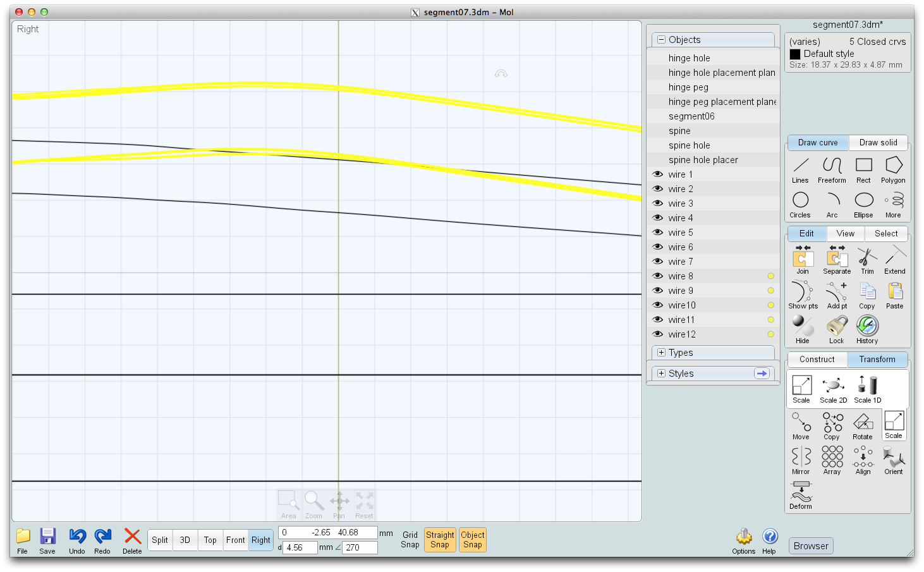This screenshot has width=924, height=572.
Task: Switch to the Draw solid tab
Action: 878,143
